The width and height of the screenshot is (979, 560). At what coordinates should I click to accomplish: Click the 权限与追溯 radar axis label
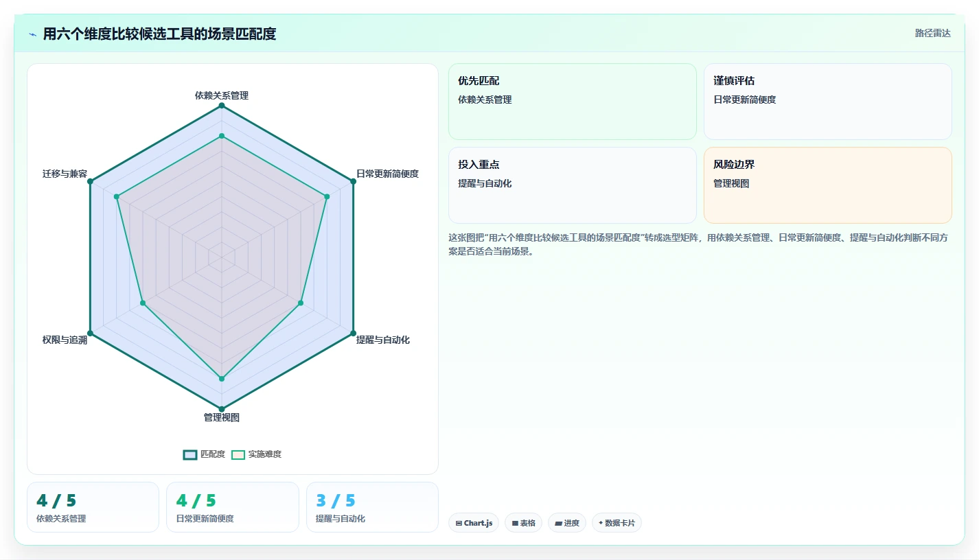pyautogui.click(x=65, y=340)
